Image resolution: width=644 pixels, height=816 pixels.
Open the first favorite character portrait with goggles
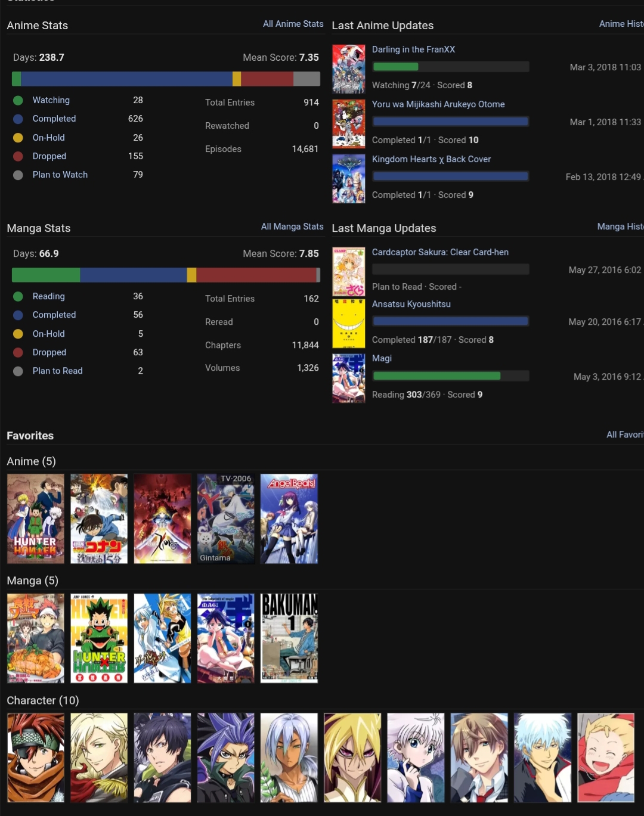click(x=36, y=758)
